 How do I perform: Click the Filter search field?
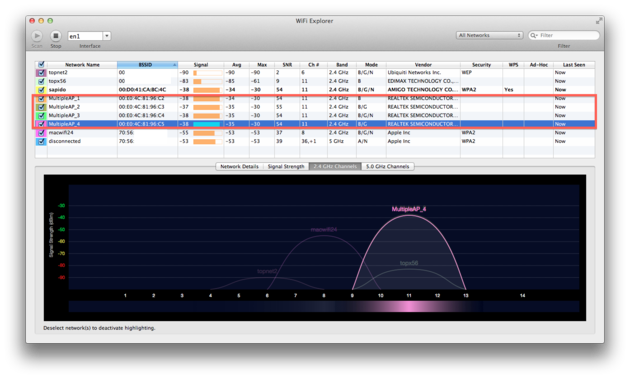point(564,35)
